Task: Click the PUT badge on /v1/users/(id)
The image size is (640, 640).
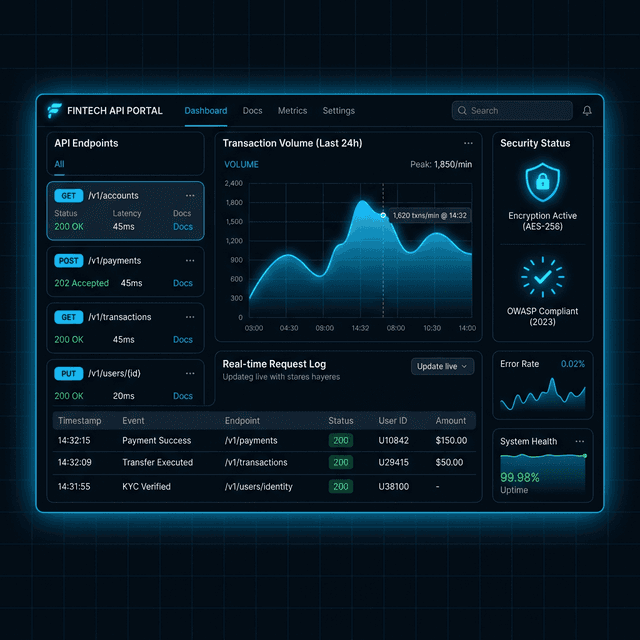Action: pos(69,373)
